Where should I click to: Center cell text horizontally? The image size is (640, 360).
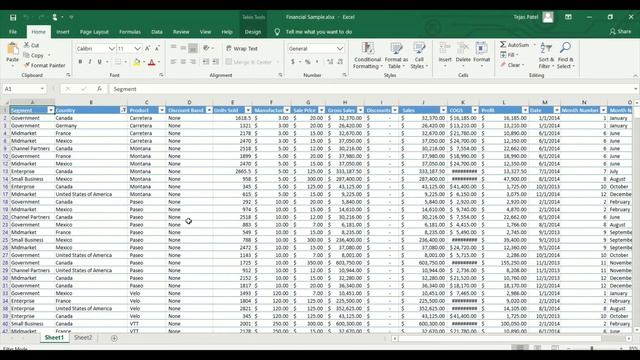pos(183,62)
